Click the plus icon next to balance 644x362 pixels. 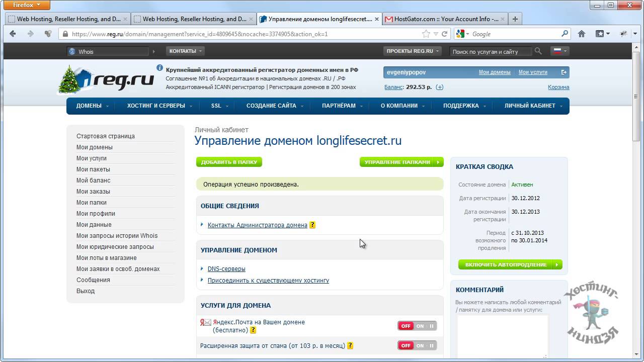click(440, 87)
